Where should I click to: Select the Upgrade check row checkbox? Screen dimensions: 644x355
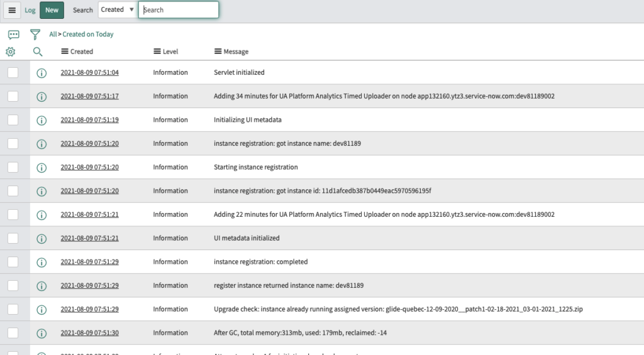13,309
